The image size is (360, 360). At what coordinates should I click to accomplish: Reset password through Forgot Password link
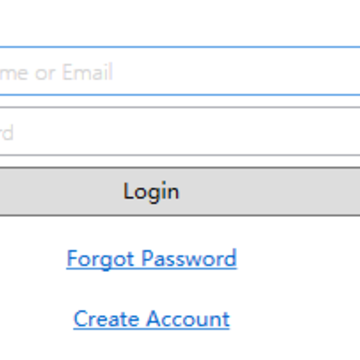(152, 259)
